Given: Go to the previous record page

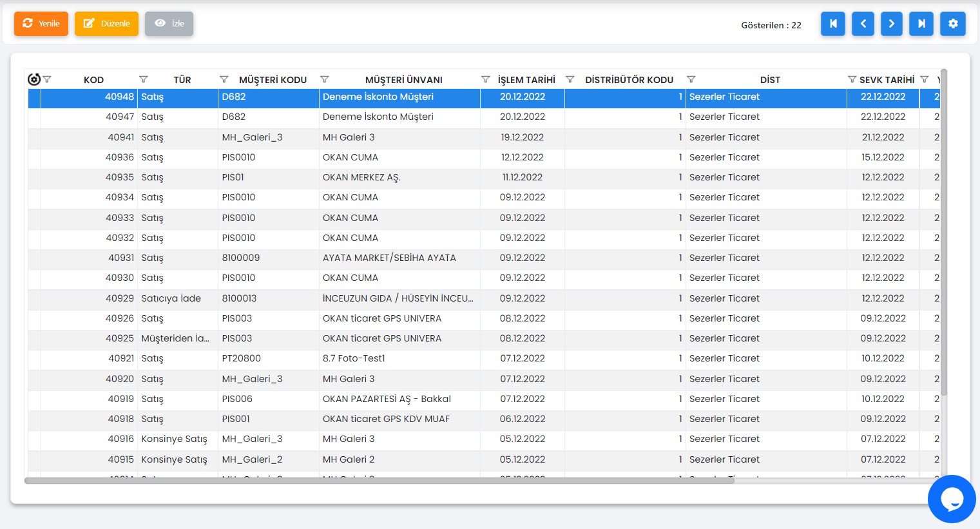Looking at the screenshot, I should coord(863,24).
